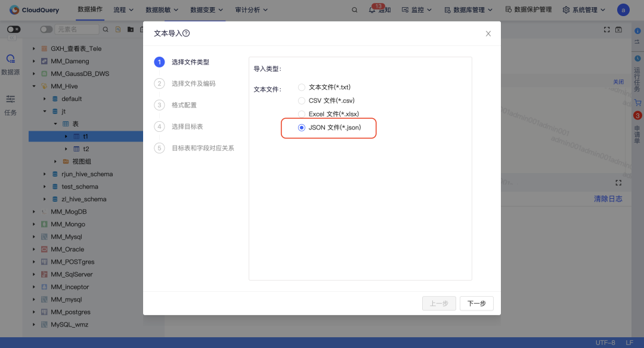The width and height of the screenshot is (644, 348).
Task: Select CSV 文件(*.csv) import type
Action: tap(302, 100)
